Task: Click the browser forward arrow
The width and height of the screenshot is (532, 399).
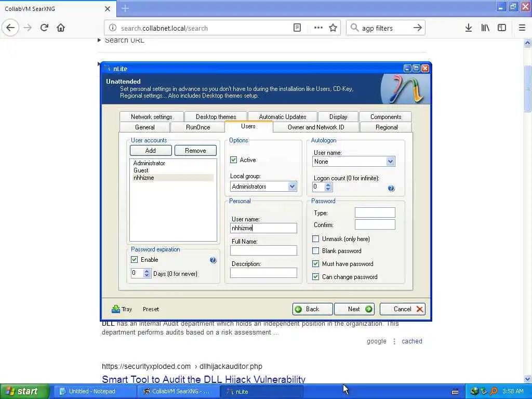Action: [x=28, y=28]
